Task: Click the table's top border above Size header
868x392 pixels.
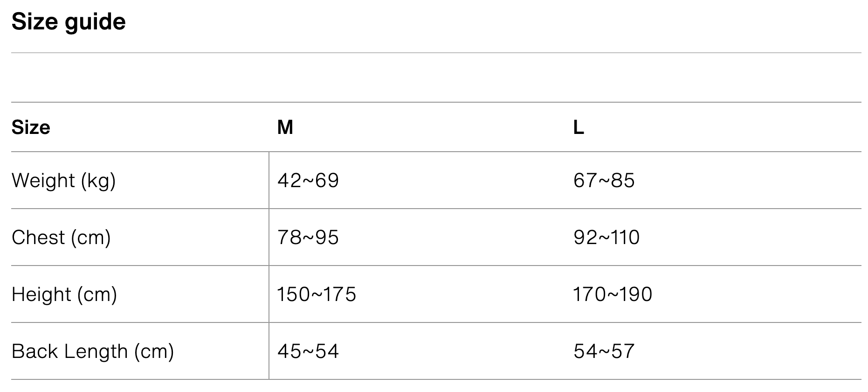Action: click(436, 102)
